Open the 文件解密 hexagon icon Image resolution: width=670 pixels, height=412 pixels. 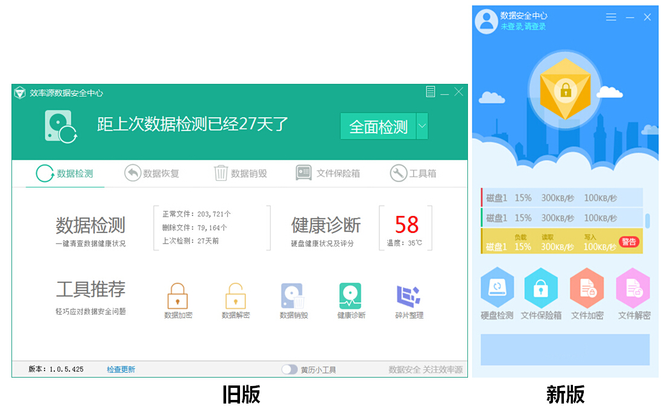[633, 289]
